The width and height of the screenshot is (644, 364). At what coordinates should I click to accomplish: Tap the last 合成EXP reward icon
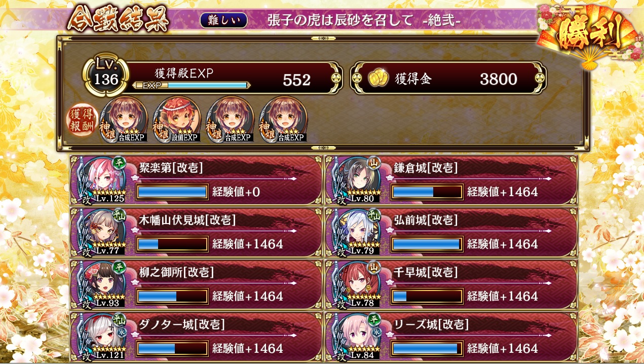(283, 120)
